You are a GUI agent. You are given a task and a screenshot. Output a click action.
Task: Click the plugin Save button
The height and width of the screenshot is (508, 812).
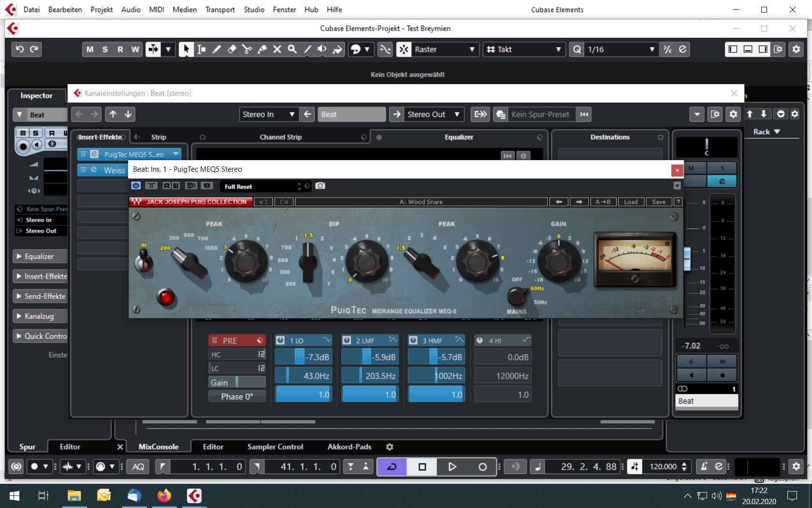(658, 202)
